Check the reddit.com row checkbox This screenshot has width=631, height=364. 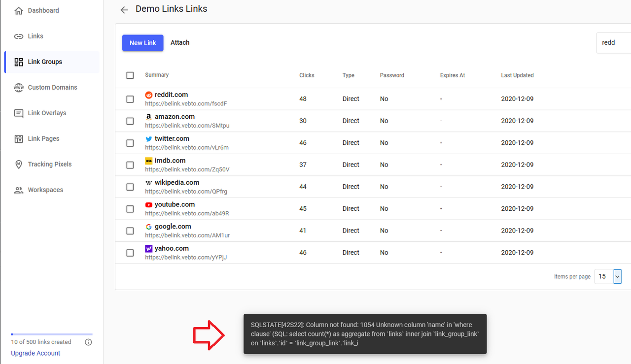(x=130, y=99)
